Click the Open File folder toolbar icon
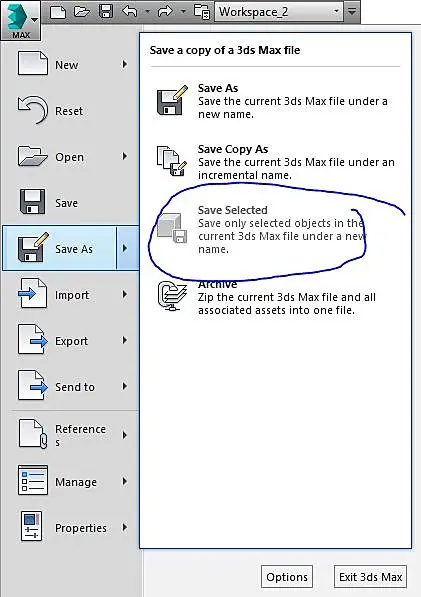The width and height of the screenshot is (421, 597). (81, 11)
